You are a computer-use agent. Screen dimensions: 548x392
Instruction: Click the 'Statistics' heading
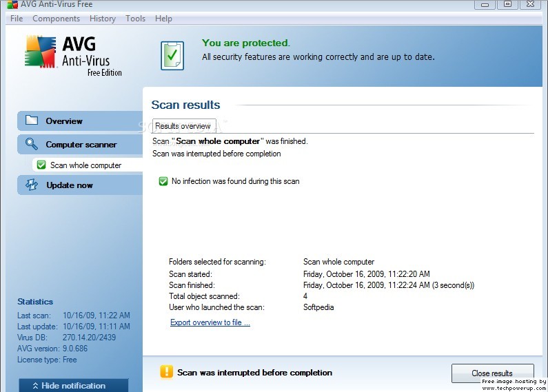coord(35,302)
